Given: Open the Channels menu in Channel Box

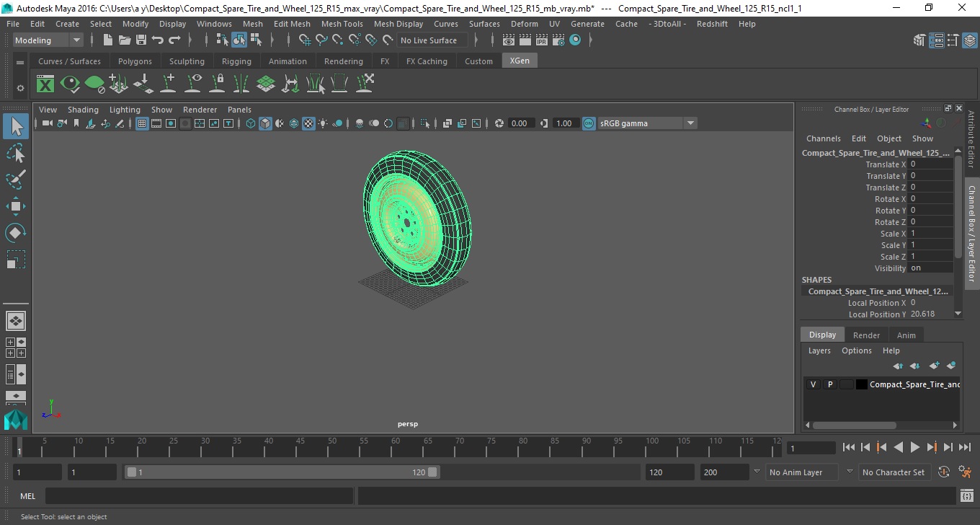Looking at the screenshot, I should tap(823, 138).
